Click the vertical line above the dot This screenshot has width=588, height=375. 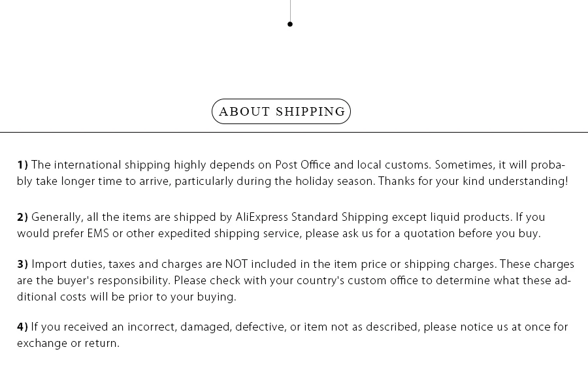(290, 10)
